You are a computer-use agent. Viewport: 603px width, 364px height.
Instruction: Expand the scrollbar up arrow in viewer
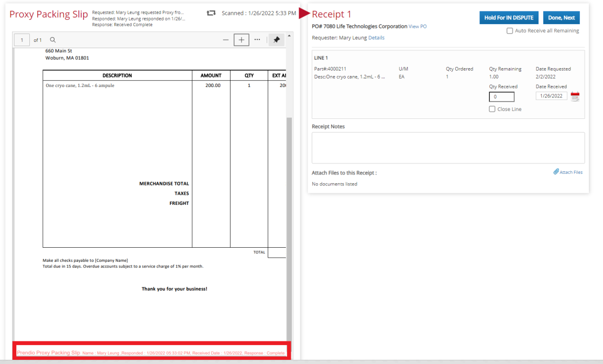pos(289,35)
